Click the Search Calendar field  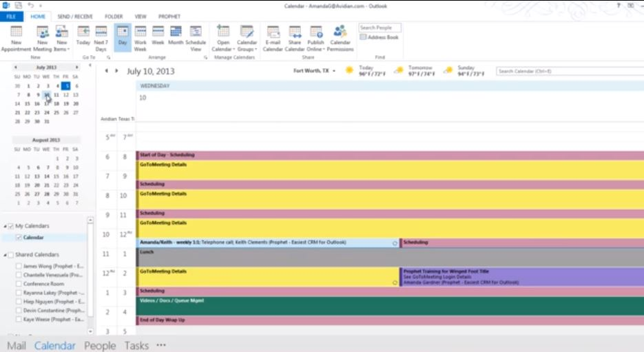coord(570,71)
